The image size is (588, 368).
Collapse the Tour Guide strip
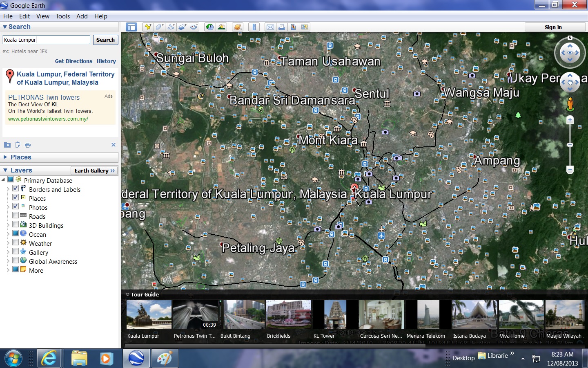pyautogui.click(x=127, y=294)
